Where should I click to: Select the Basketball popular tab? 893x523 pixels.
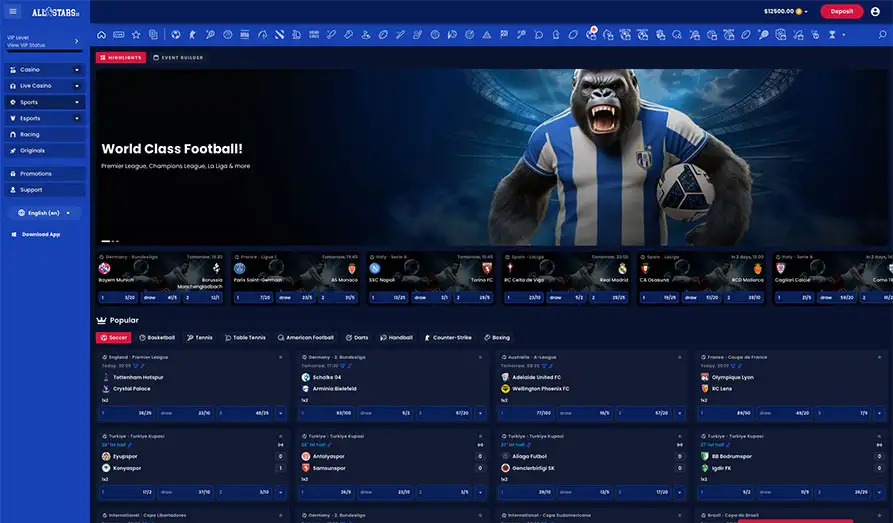tap(157, 338)
